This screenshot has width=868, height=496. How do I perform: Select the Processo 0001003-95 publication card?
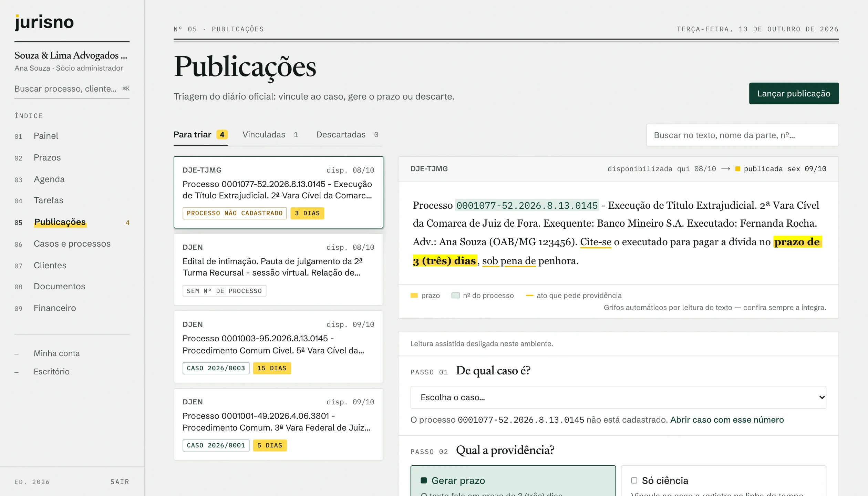click(278, 347)
